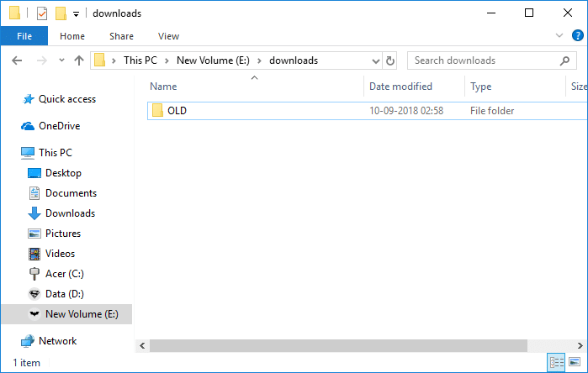Click the New Volume (E:) Batman icon

34,314
